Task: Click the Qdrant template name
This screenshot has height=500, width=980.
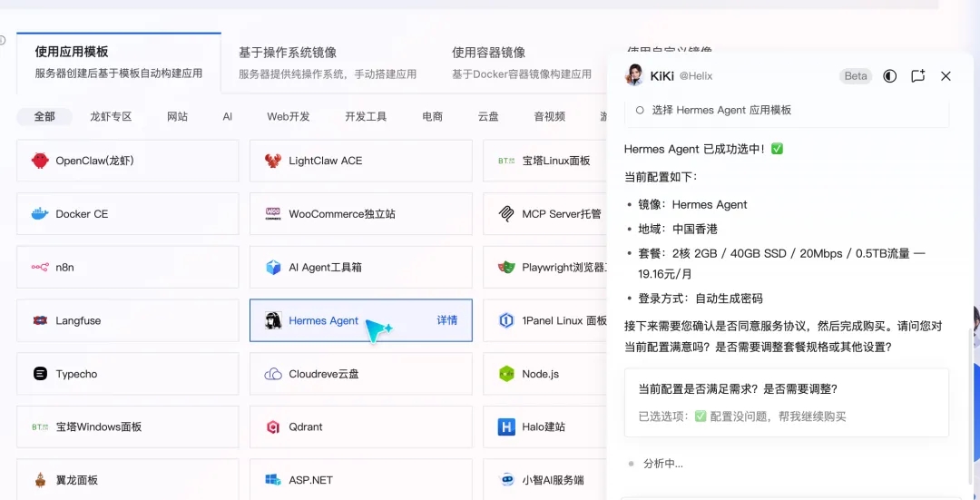Action: point(306,426)
